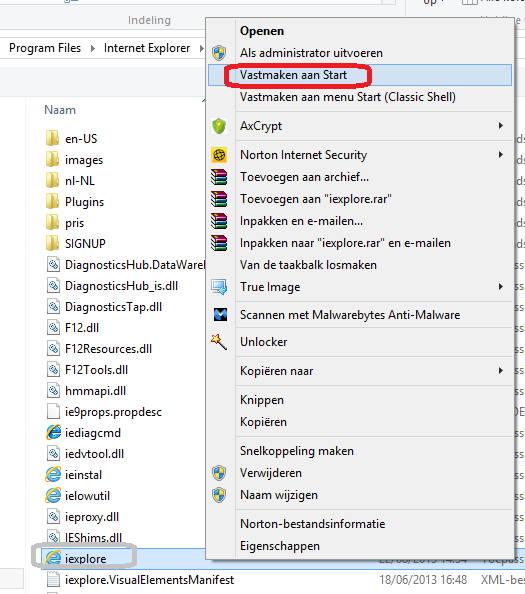Click the Plugins folder icon
The image size is (525, 594).
52,202
